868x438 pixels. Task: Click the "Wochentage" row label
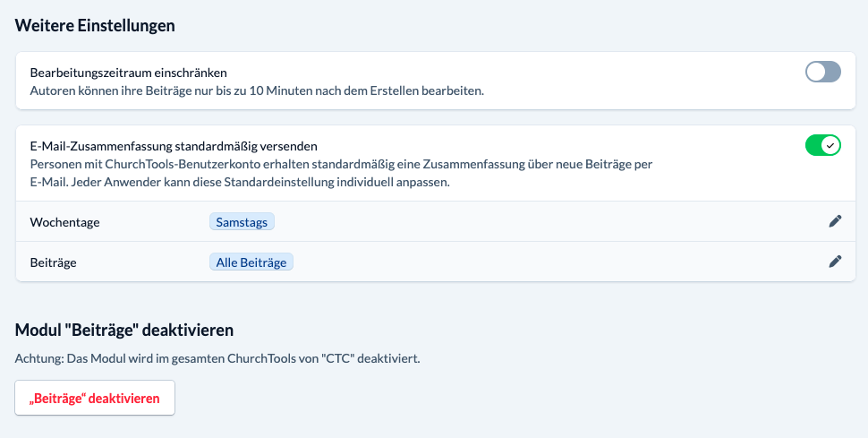64,222
